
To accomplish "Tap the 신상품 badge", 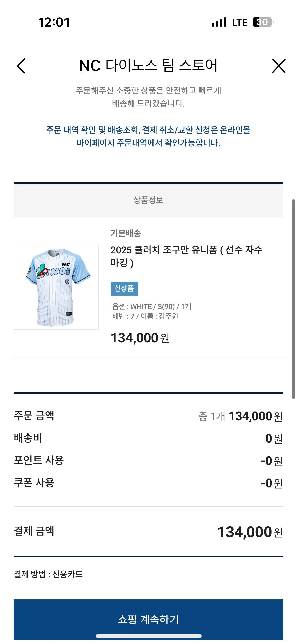I will pos(124,288).
